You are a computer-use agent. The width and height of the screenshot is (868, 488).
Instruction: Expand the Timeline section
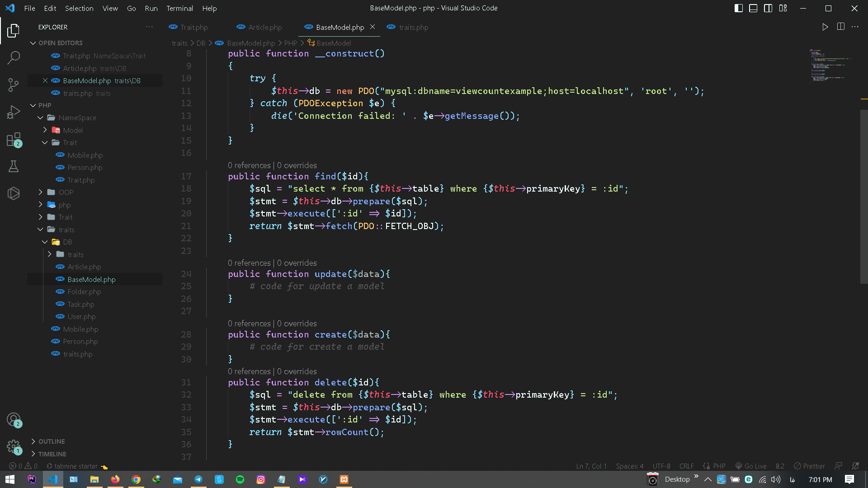[52, 454]
